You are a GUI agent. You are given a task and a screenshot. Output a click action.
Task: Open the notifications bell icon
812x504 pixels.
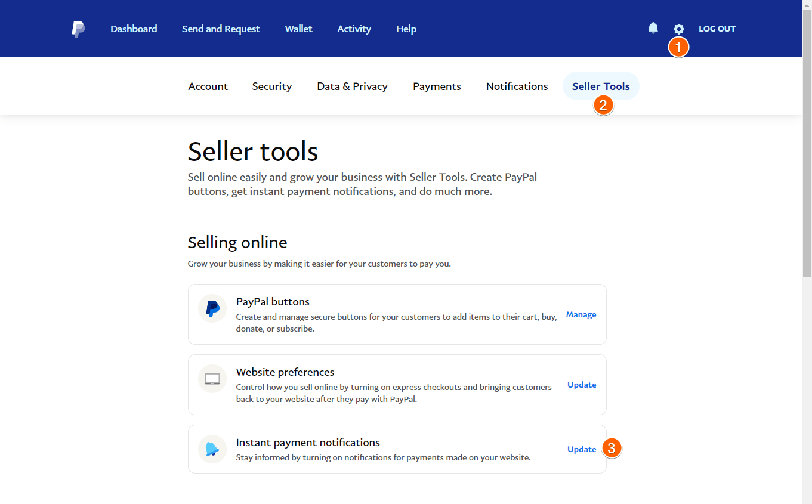tap(653, 28)
